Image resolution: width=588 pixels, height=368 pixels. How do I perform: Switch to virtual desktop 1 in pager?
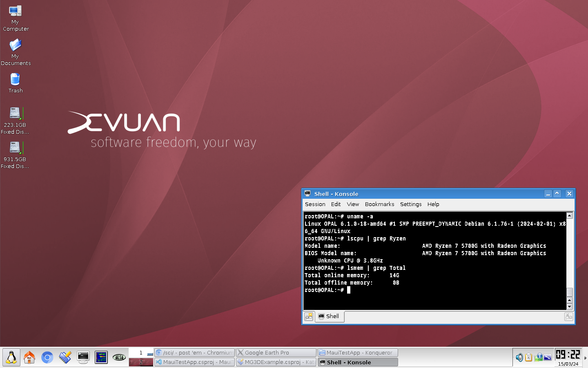coord(141,352)
